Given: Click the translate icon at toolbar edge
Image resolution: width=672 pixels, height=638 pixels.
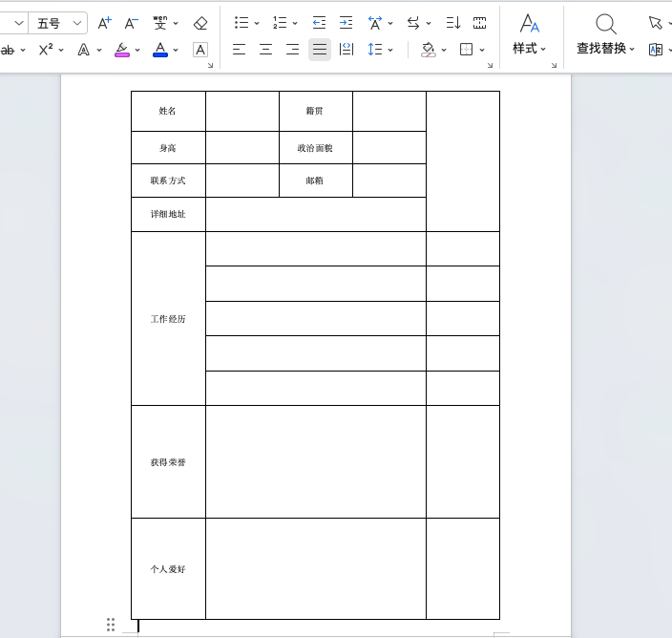Looking at the screenshot, I should coord(656,50).
